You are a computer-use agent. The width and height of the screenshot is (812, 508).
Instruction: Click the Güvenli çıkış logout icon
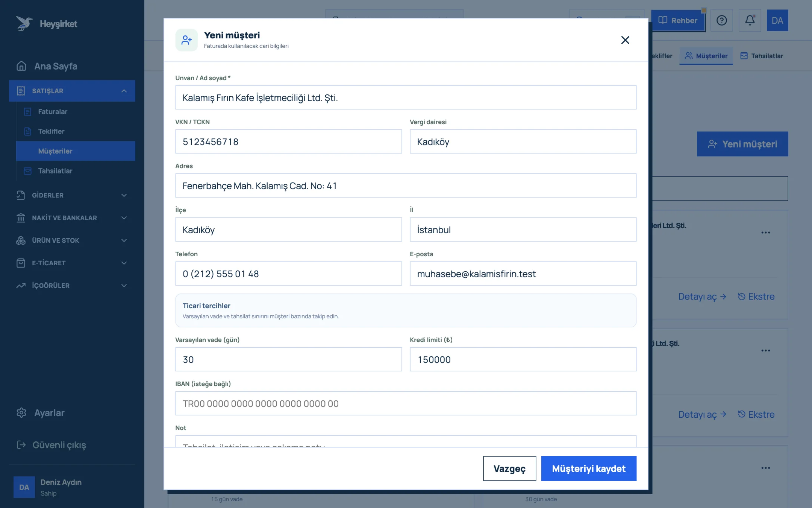pyautogui.click(x=21, y=445)
